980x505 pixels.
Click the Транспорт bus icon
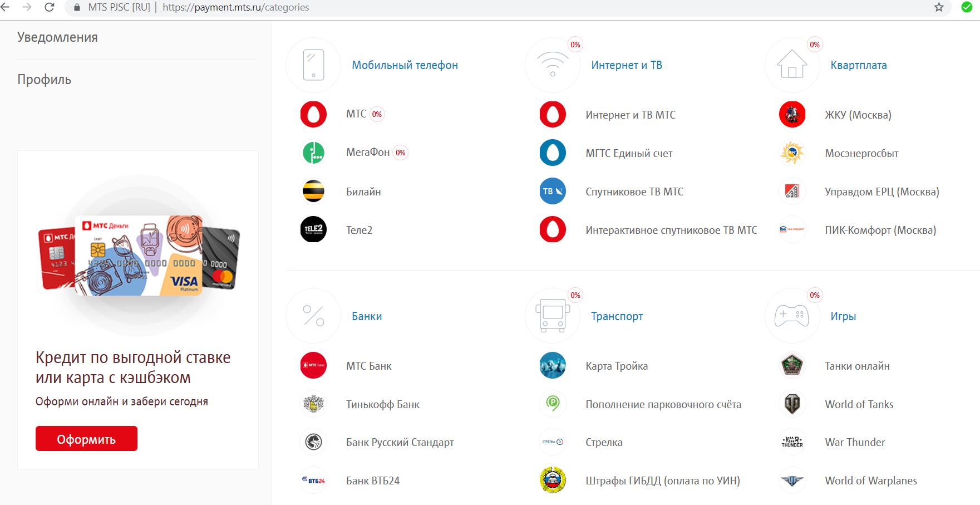point(553,316)
